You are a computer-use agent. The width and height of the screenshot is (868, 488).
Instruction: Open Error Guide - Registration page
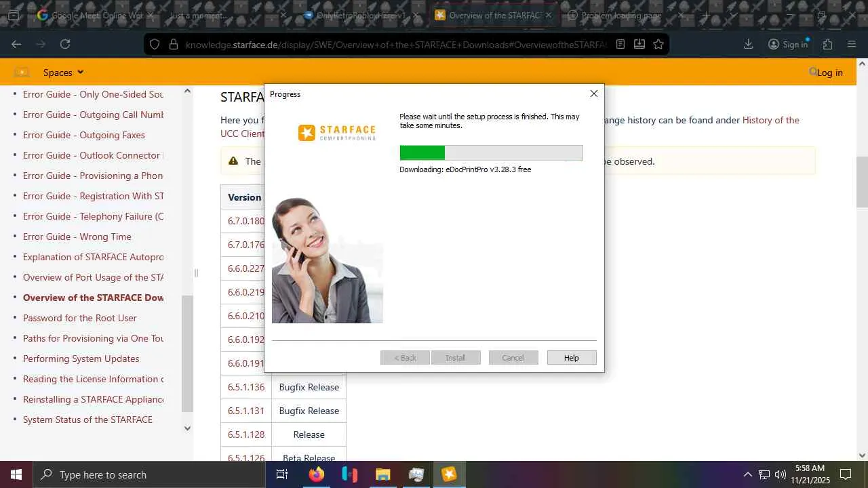pos(93,196)
